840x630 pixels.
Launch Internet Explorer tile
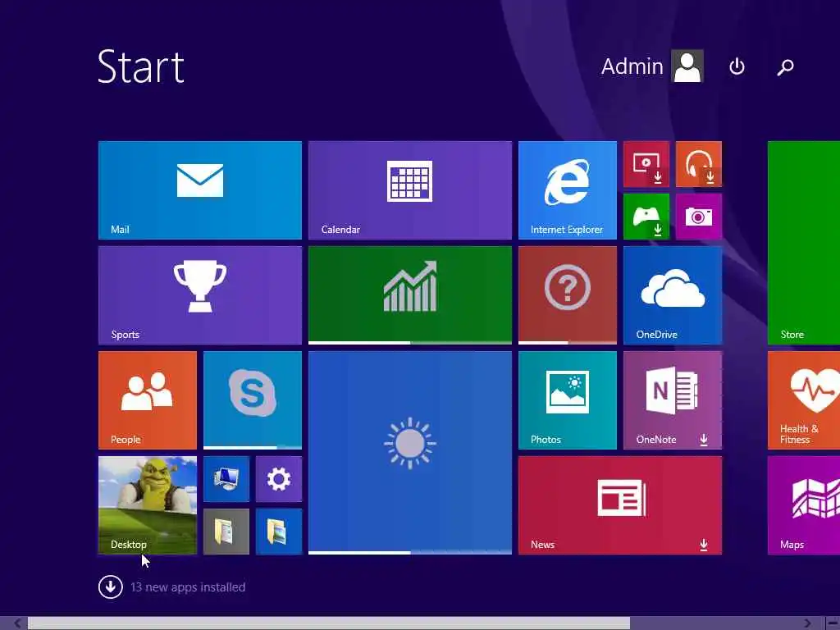568,190
